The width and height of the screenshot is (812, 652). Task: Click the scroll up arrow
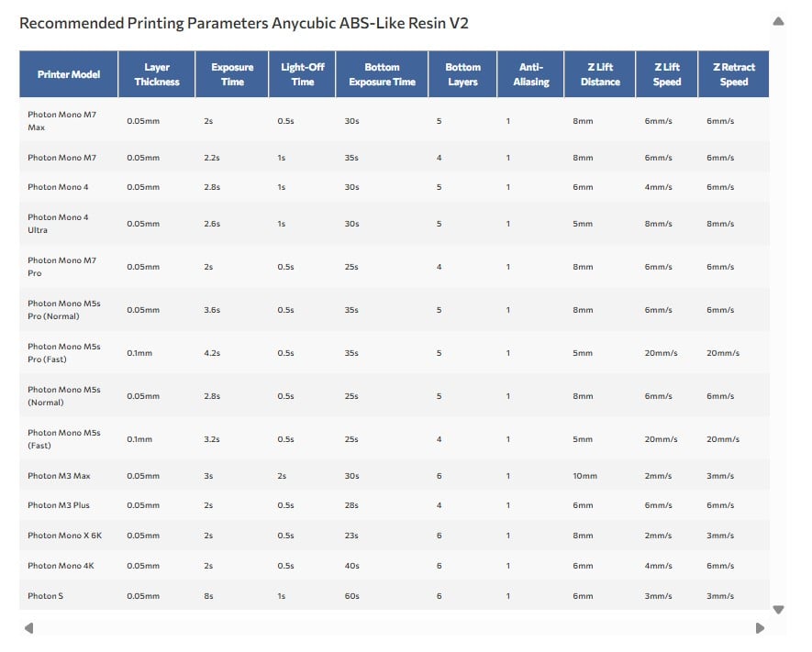tap(778, 21)
